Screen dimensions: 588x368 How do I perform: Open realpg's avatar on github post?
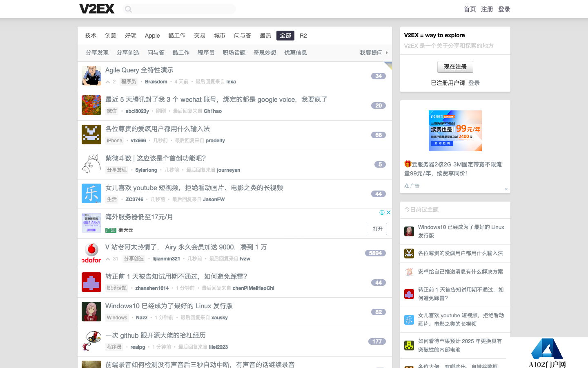[x=91, y=341]
